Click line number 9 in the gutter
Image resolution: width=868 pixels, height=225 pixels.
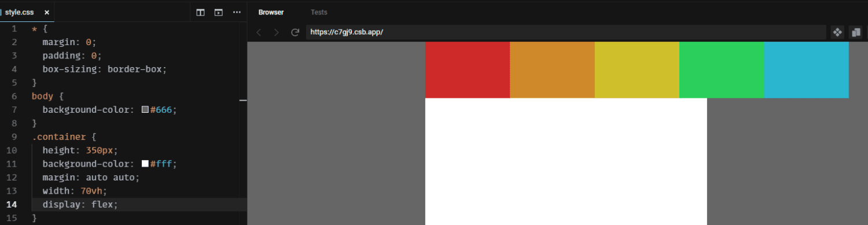pyautogui.click(x=14, y=137)
